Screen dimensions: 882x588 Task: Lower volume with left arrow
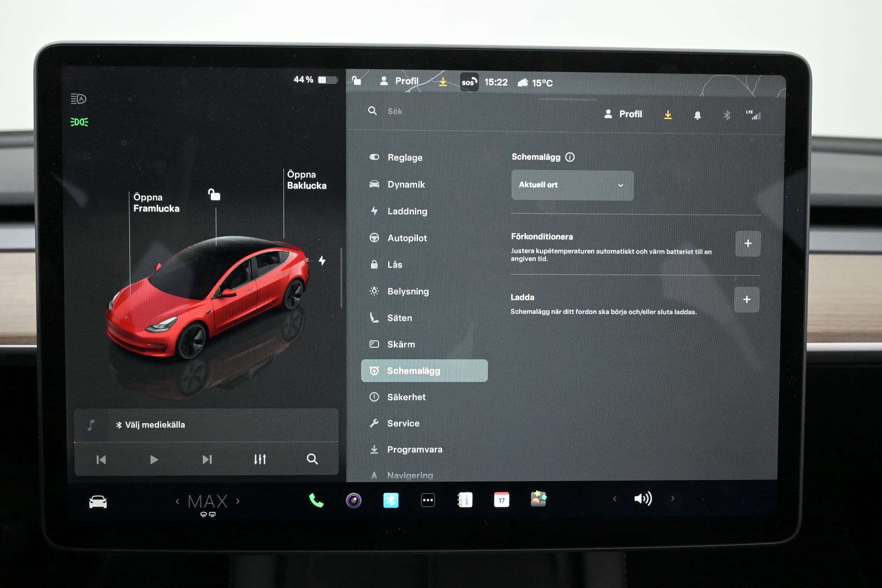tap(615, 499)
